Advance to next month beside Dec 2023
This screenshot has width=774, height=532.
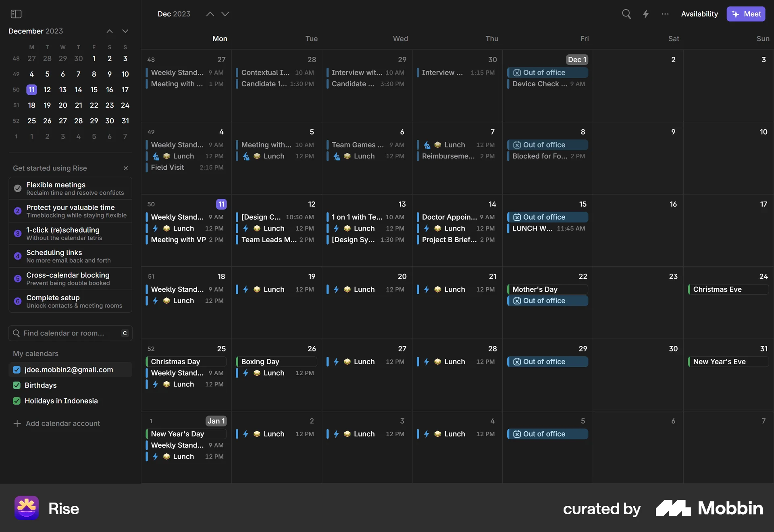click(x=225, y=14)
